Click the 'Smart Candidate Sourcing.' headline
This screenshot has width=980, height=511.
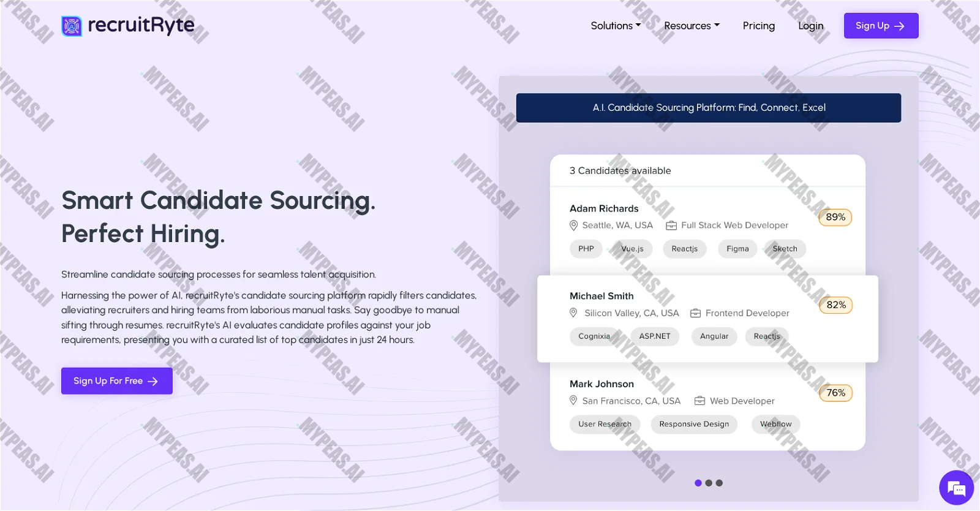point(218,200)
